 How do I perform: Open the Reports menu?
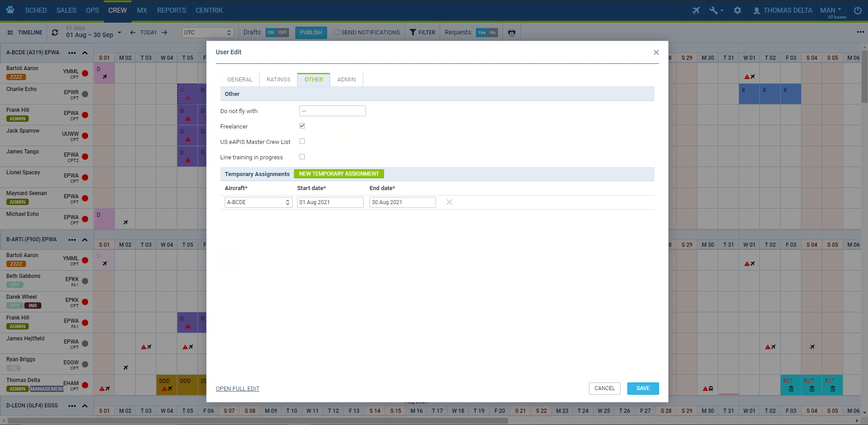pyautogui.click(x=171, y=10)
